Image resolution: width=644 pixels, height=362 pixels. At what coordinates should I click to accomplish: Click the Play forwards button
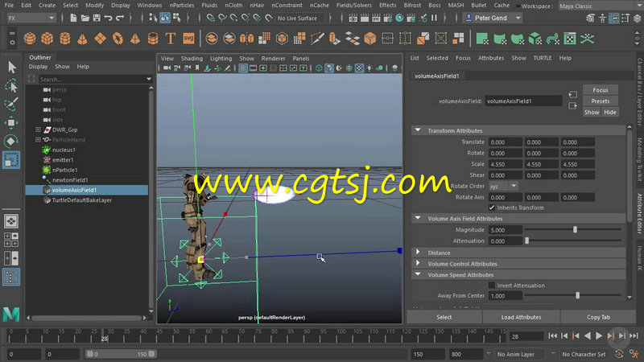(599, 335)
